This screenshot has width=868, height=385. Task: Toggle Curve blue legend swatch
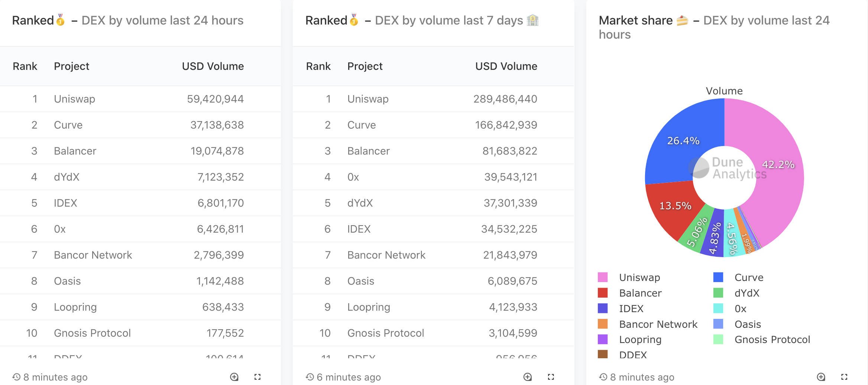(718, 277)
